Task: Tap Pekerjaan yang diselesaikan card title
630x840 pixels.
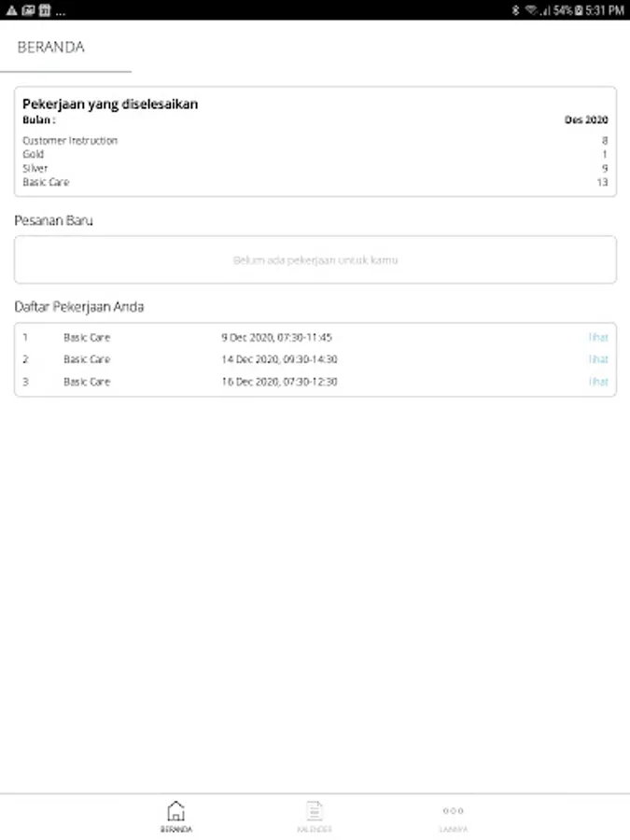Action: click(x=110, y=105)
